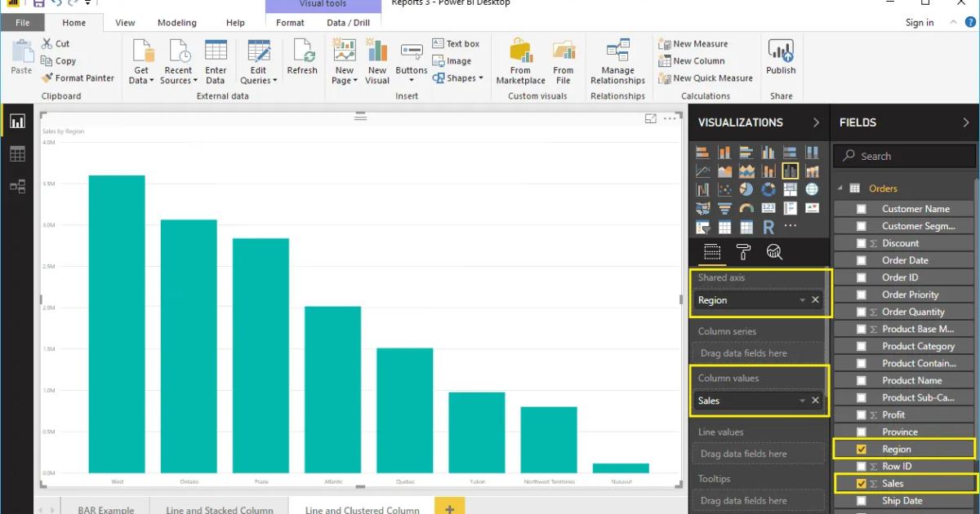Open the Sales column values dropdown
This screenshot has height=514, width=980.
coord(803,401)
